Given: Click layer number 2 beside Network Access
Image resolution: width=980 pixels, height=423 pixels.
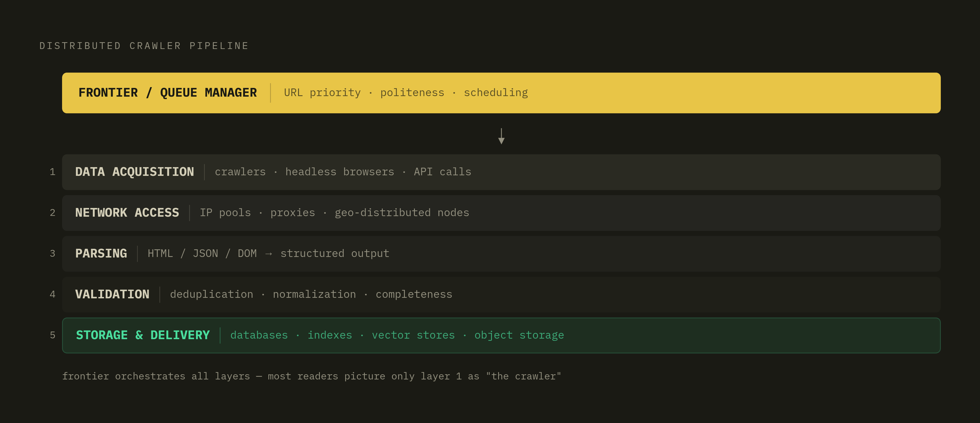Looking at the screenshot, I should tap(53, 213).
